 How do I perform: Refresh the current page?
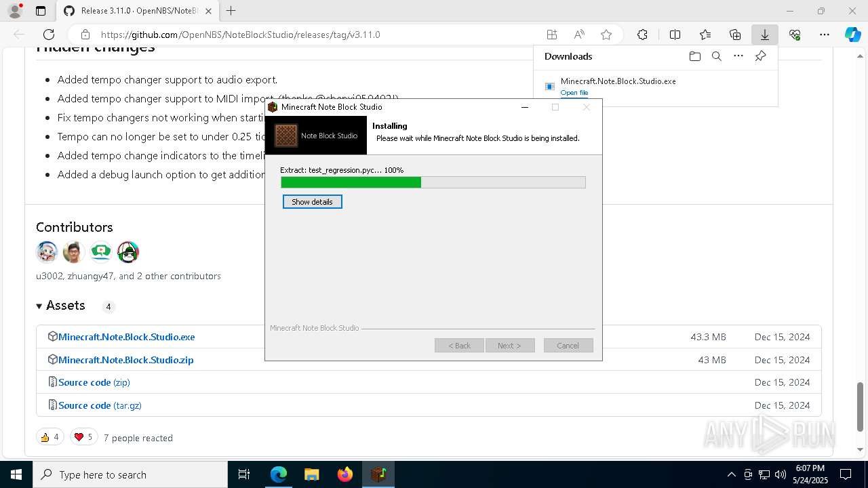click(x=49, y=35)
